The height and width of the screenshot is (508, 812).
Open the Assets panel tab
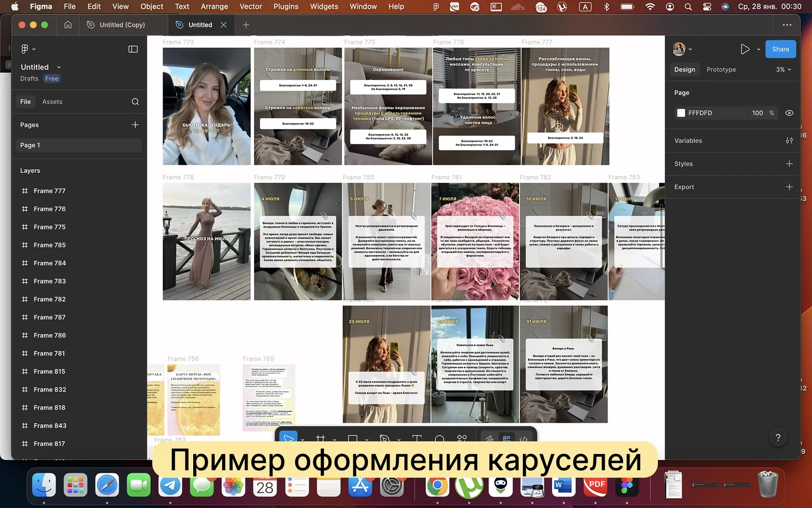pyautogui.click(x=52, y=102)
